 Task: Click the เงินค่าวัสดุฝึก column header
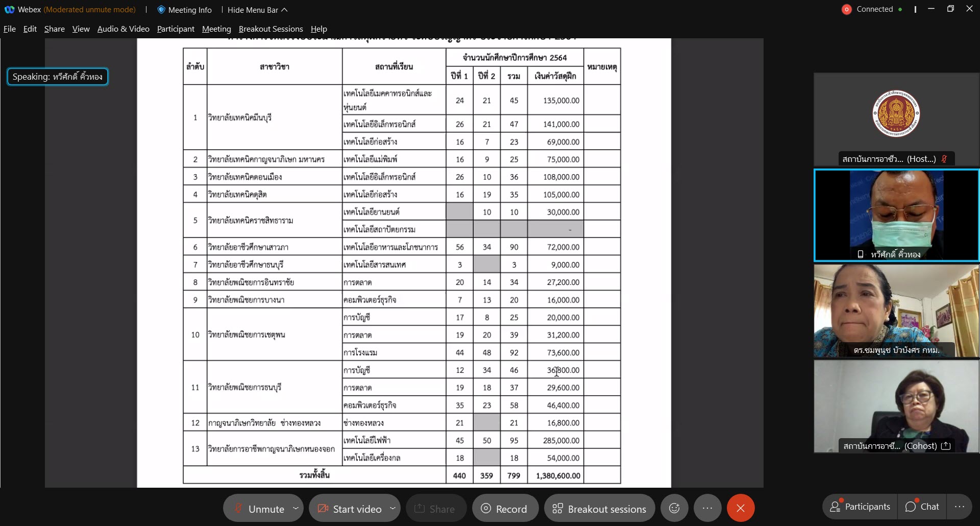pos(555,76)
